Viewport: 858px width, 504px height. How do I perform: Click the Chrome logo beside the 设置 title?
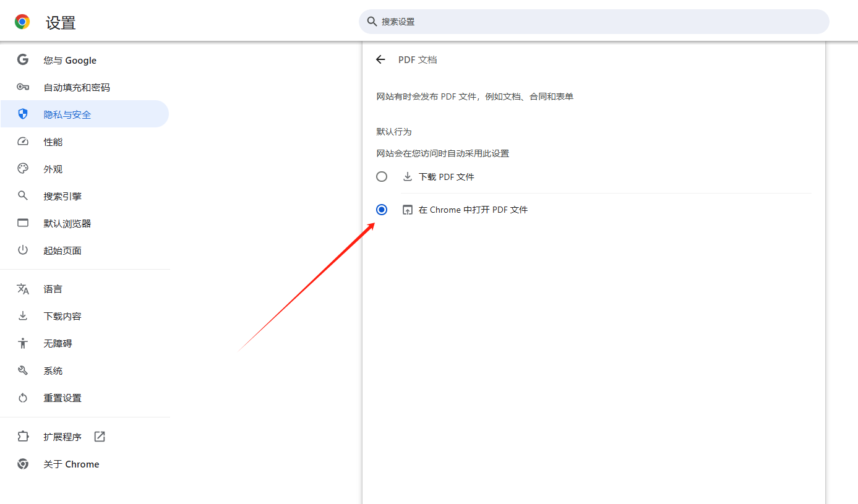pyautogui.click(x=22, y=22)
